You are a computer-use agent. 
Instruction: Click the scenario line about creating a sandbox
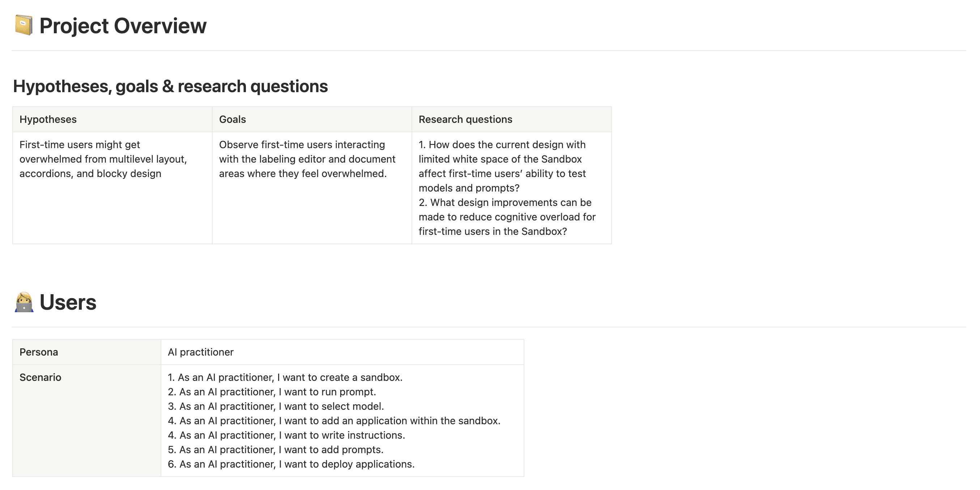pyautogui.click(x=285, y=377)
